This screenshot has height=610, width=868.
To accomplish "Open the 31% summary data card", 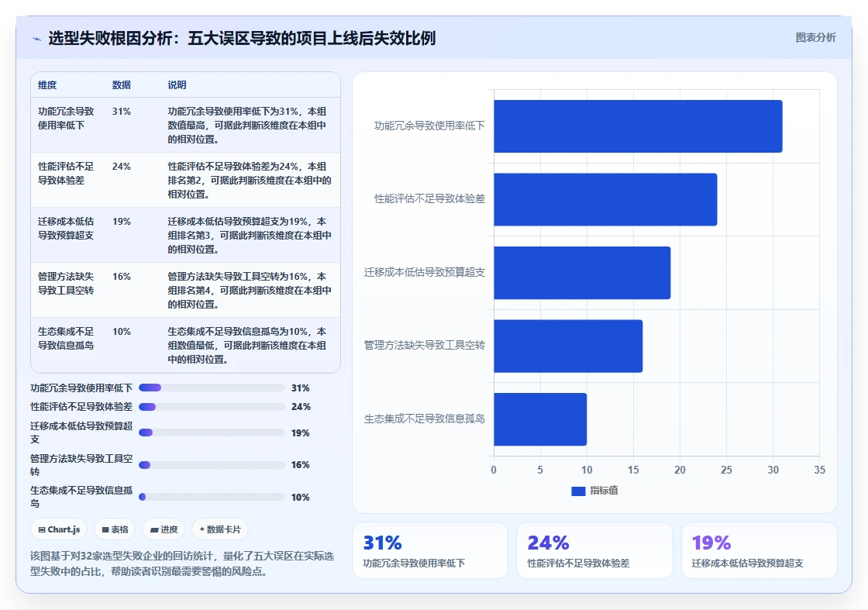I will click(x=430, y=550).
